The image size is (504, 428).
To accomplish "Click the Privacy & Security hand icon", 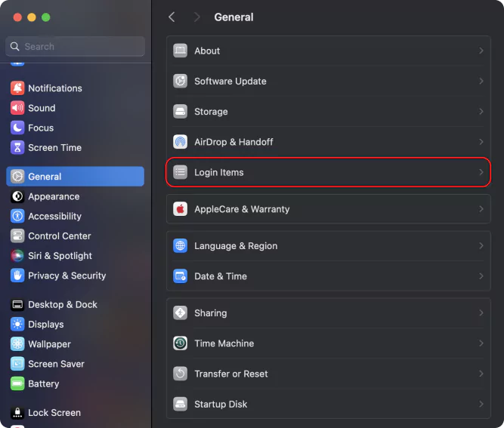I will (17, 276).
